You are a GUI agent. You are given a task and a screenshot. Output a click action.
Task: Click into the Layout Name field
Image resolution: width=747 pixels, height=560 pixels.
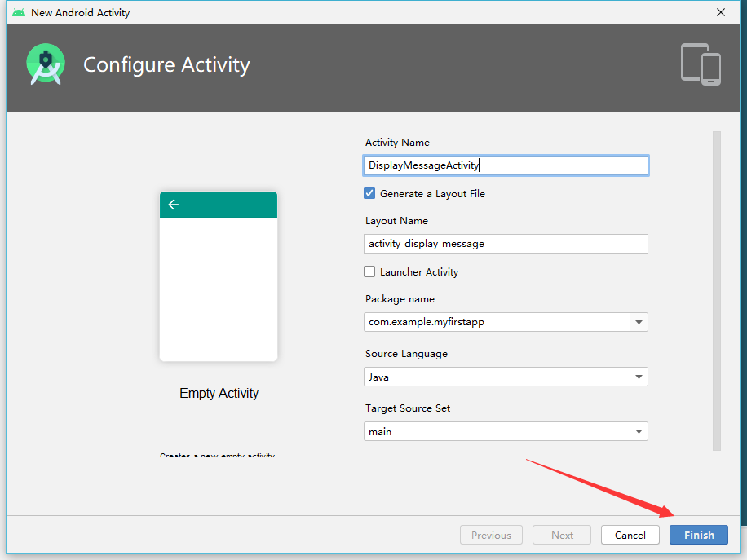506,244
